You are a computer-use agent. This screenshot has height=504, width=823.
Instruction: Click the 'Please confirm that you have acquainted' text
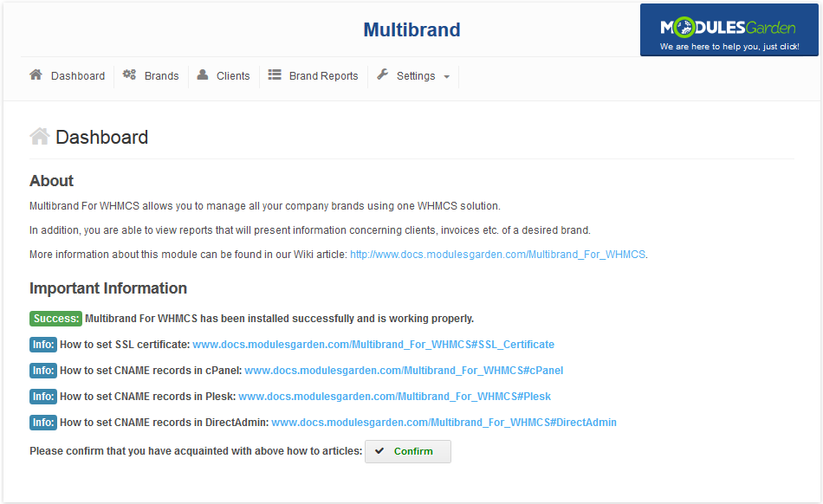point(196,451)
